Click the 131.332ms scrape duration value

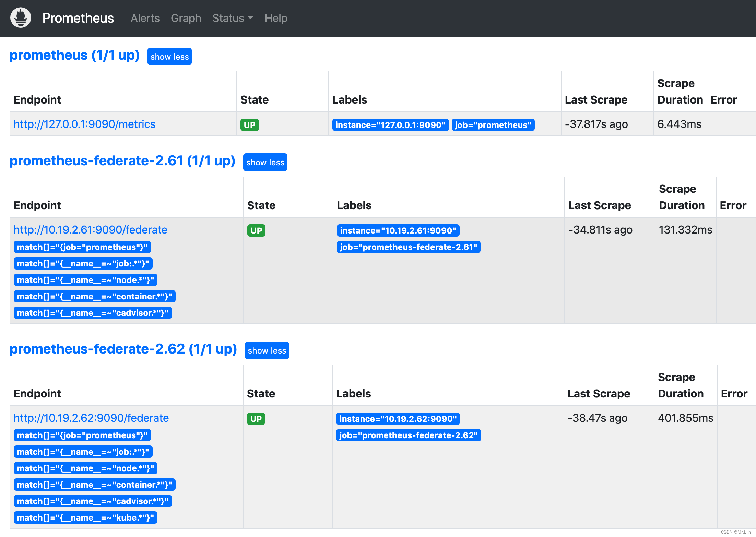point(685,230)
